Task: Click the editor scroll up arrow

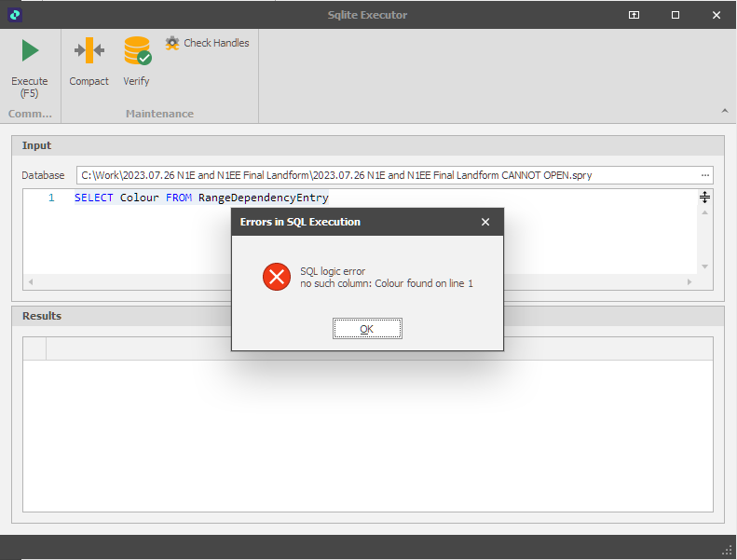Action: coord(704,212)
